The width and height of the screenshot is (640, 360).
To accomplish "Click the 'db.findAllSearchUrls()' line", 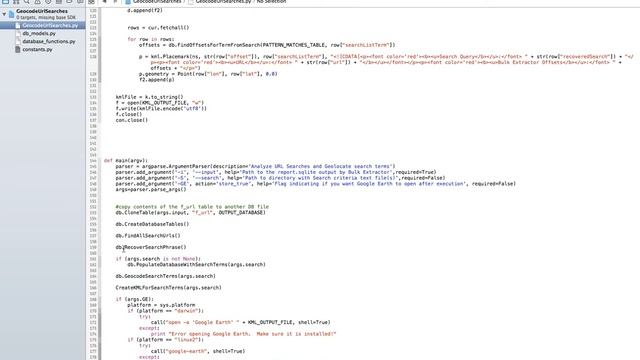I will click(148, 236).
